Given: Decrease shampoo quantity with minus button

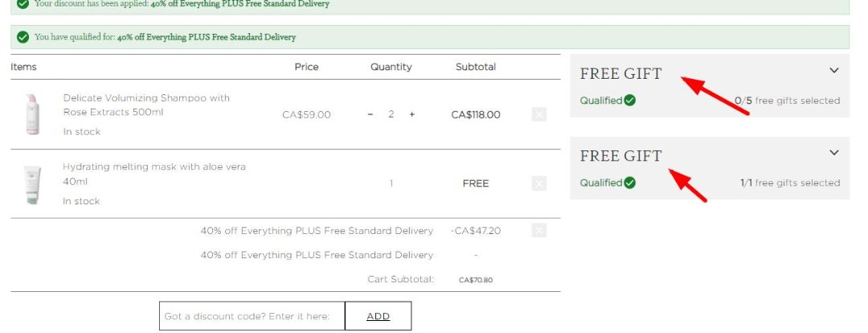Looking at the screenshot, I should pyautogui.click(x=371, y=115).
